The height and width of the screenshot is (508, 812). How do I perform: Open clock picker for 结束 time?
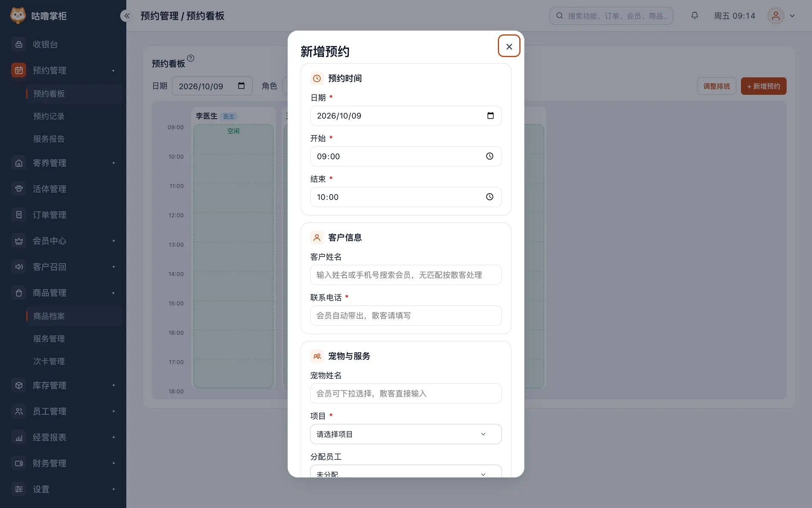click(489, 197)
